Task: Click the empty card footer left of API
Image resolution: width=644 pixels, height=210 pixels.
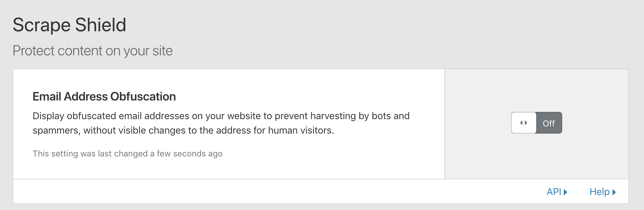Action: click(x=271, y=192)
